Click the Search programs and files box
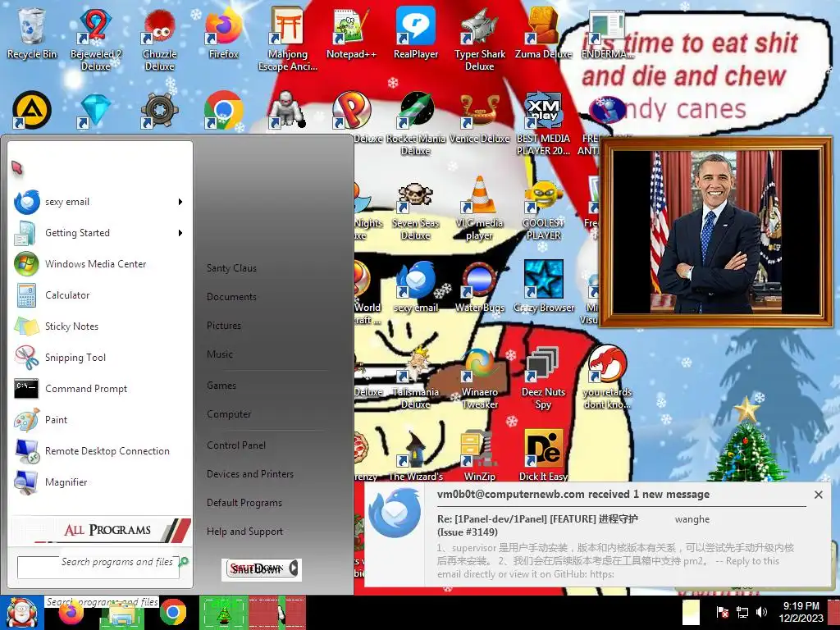 click(98, 567)
